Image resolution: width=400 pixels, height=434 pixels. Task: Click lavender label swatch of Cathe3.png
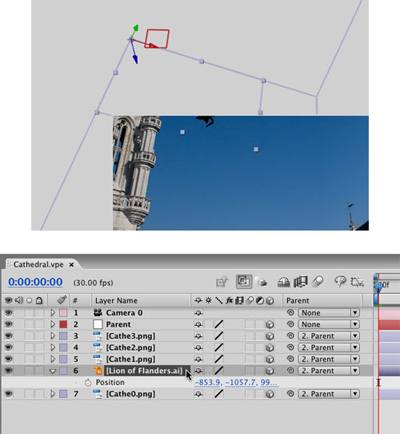pyautogui.click(x=63, y=336)
